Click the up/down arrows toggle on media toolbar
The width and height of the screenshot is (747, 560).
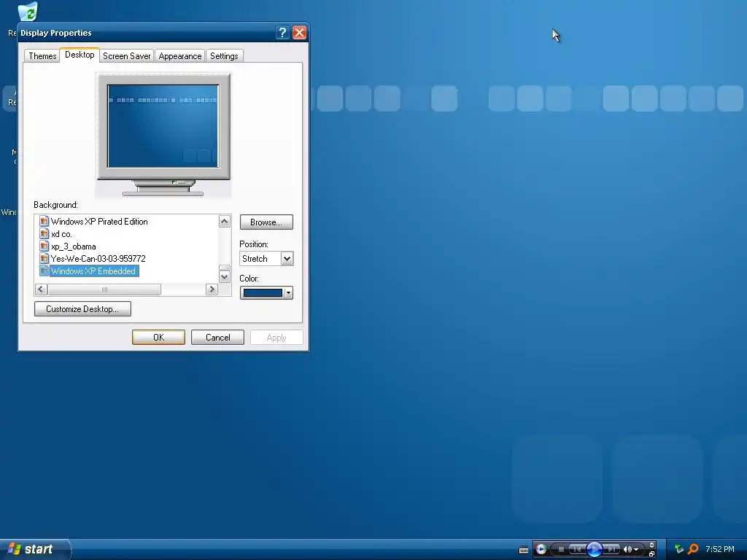tap(651, 545)
